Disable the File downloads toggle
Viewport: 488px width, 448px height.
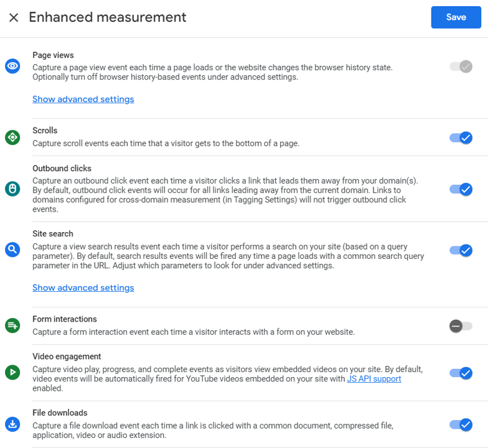coord(461,424)
